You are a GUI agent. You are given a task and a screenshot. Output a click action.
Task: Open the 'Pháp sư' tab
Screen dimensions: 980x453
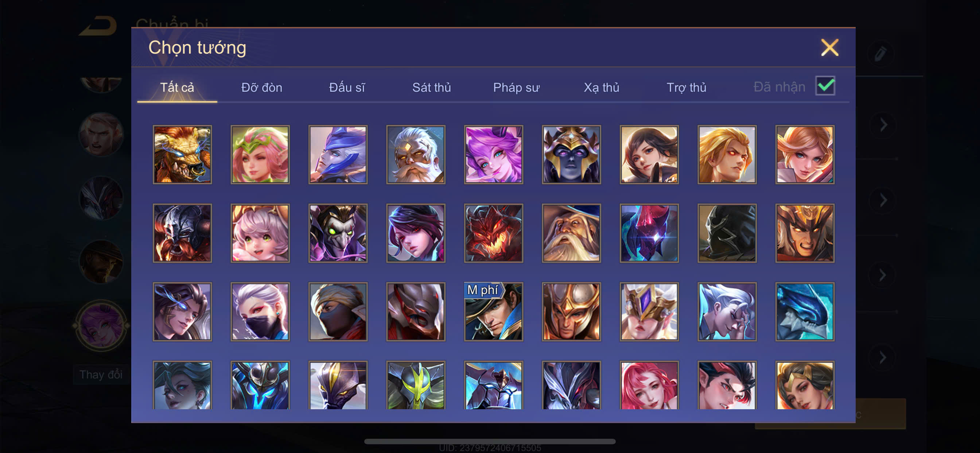click(x=516, y=88)
